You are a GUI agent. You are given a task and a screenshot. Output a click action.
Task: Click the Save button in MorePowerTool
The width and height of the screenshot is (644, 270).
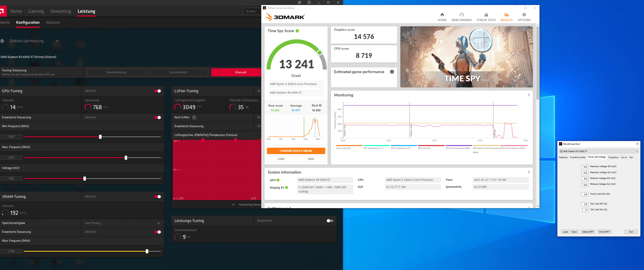574,232
